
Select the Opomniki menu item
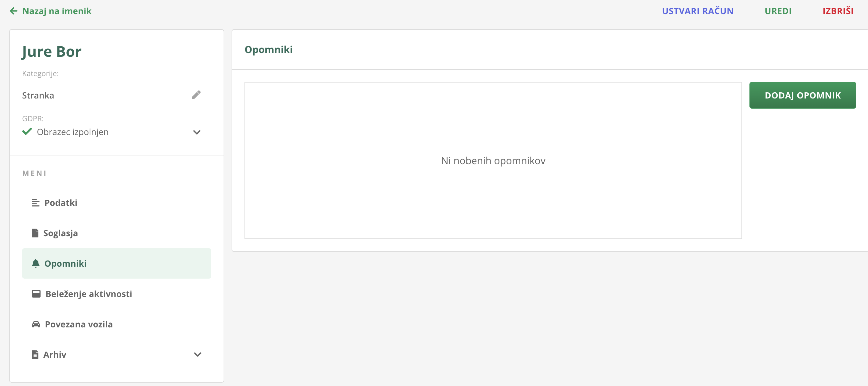117,263
